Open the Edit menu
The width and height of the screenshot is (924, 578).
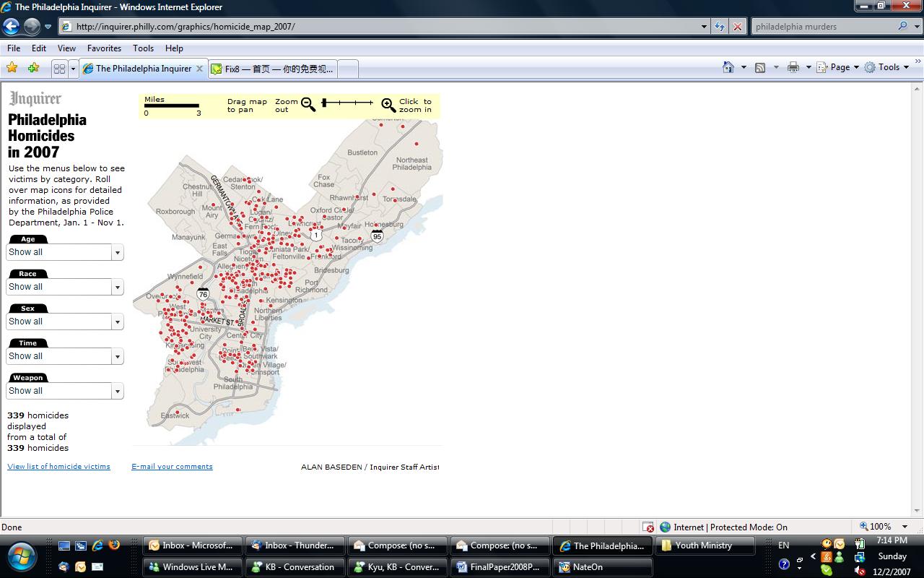point(39,48)
